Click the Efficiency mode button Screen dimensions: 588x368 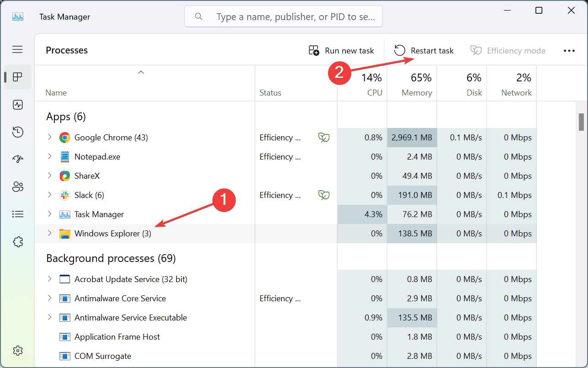pyautogui.click(x=508, y=51)
